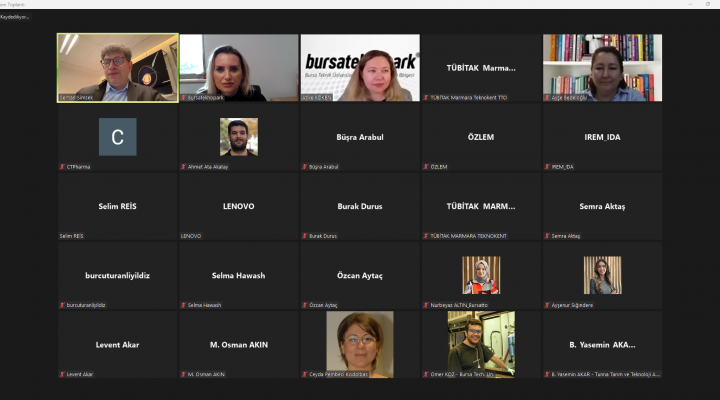Click 'Ayşenur Sığındere' small name label
This screenshot has height=400, width=720.
pos(572,305)
